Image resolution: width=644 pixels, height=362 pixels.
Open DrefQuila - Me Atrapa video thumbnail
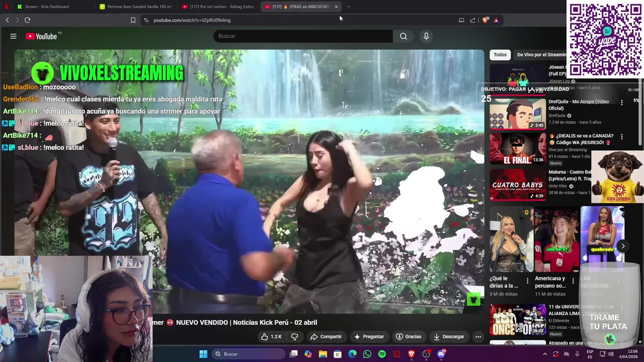[518, 114]
